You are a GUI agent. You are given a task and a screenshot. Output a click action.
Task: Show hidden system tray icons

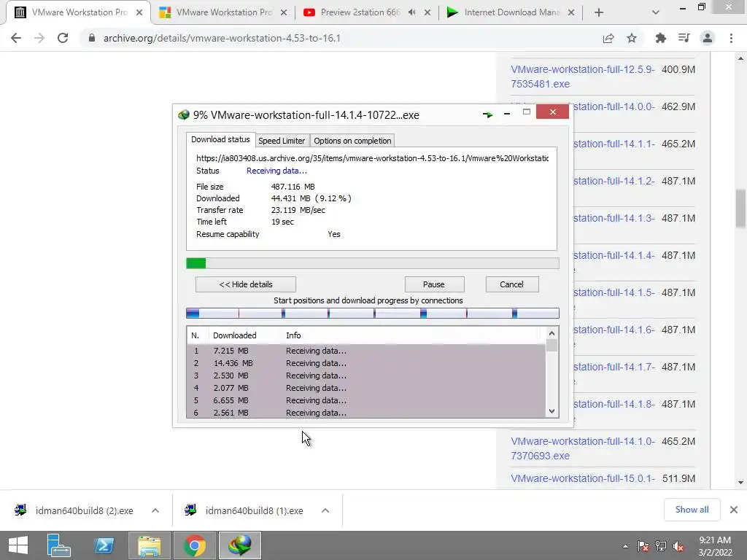625,546
